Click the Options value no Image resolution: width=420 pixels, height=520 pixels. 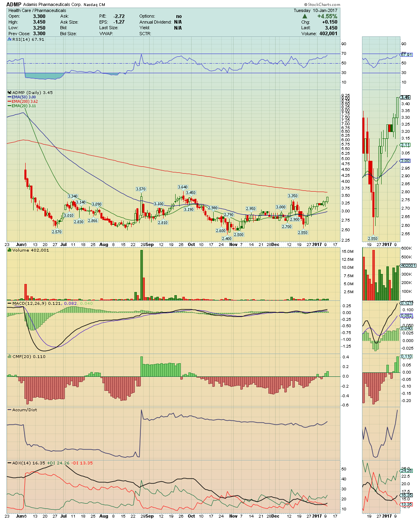tap(179, 16)
